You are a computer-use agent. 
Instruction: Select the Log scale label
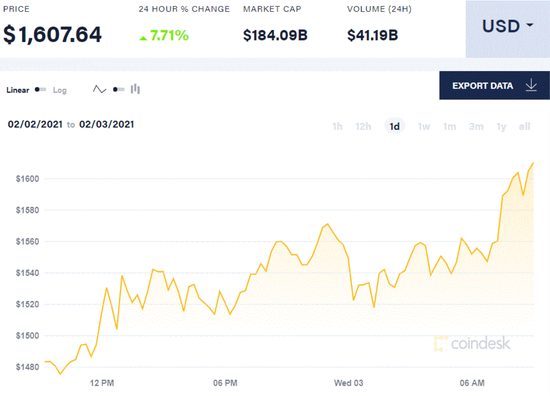click(60, 90)
